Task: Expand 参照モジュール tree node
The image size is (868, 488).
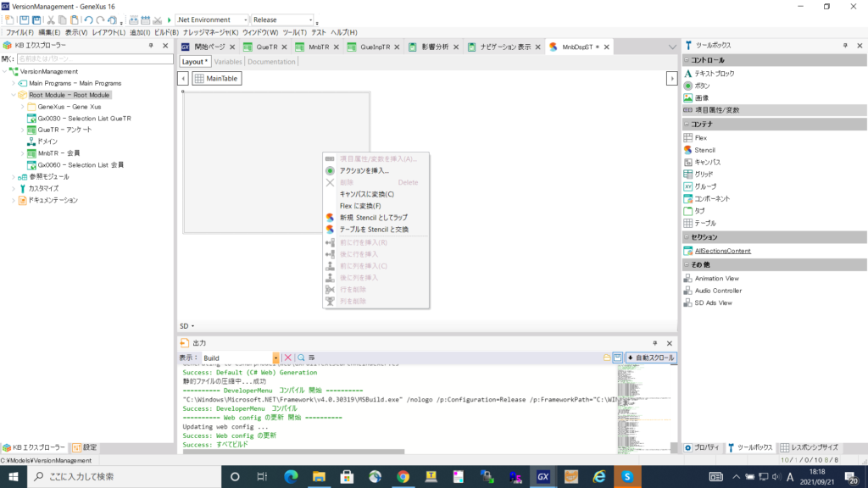Action: click(14, 177)
